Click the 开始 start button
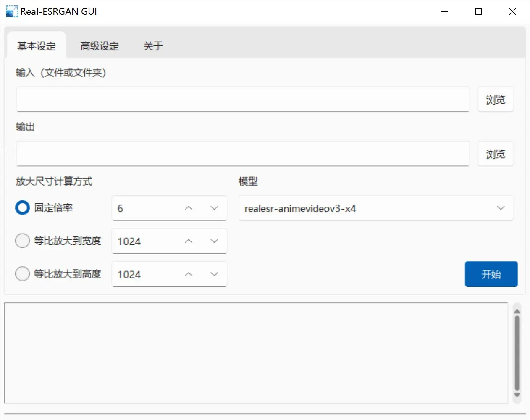The height and width of the screenshot is (420, 530). tap(491, 274)
